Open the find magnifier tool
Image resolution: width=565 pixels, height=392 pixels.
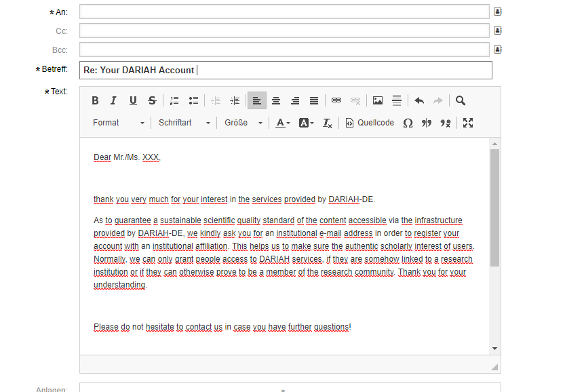click(461, 100)
